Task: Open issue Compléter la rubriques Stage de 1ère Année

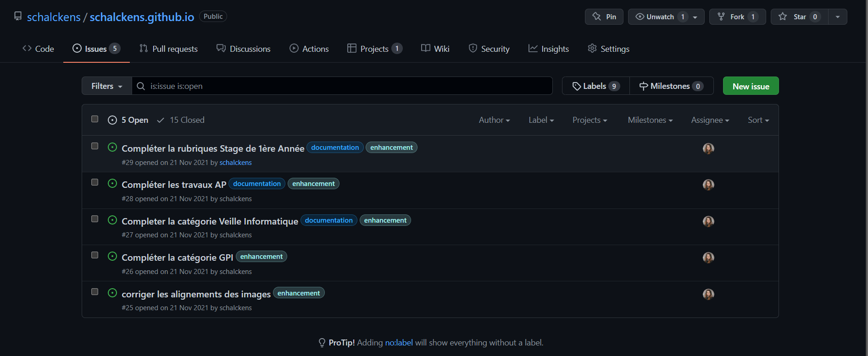Action: 213,148
